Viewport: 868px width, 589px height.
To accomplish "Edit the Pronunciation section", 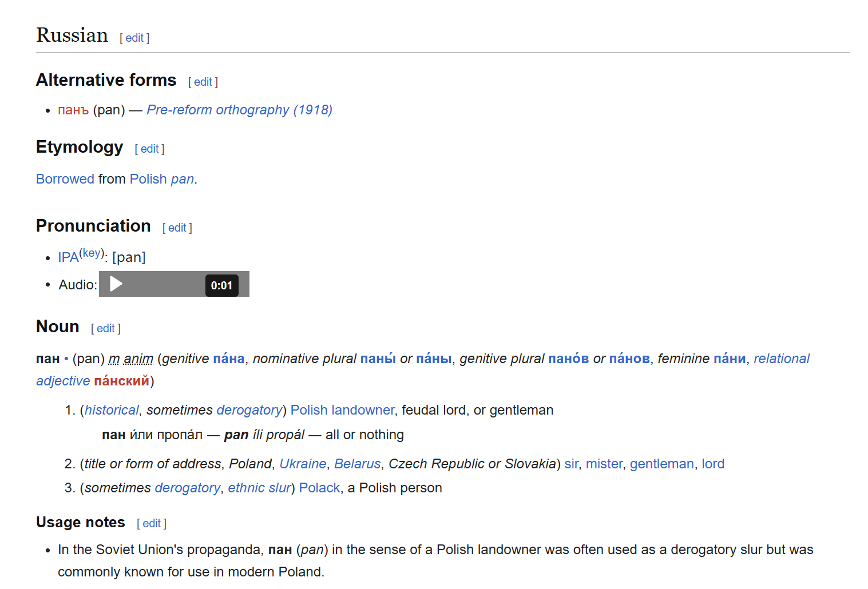I will (x=177, y=228).
